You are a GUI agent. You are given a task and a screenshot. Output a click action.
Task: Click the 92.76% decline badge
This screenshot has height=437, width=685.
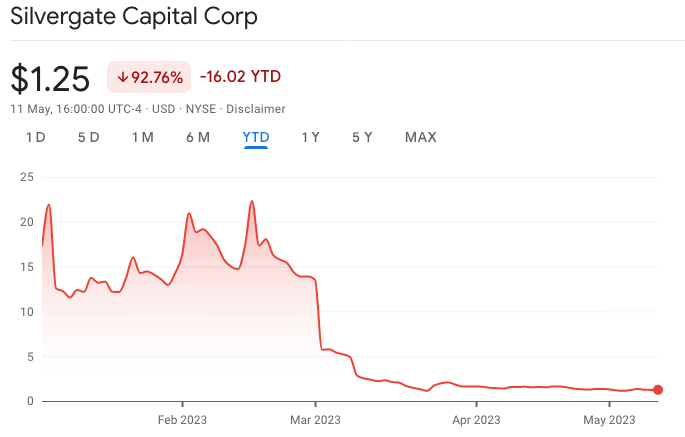click(x=148, y=77)
